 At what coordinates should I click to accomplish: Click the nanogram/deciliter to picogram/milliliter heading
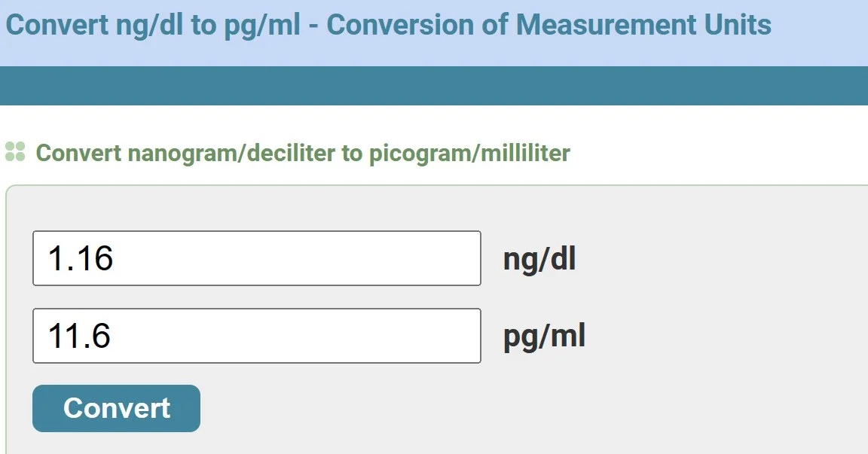303,153
